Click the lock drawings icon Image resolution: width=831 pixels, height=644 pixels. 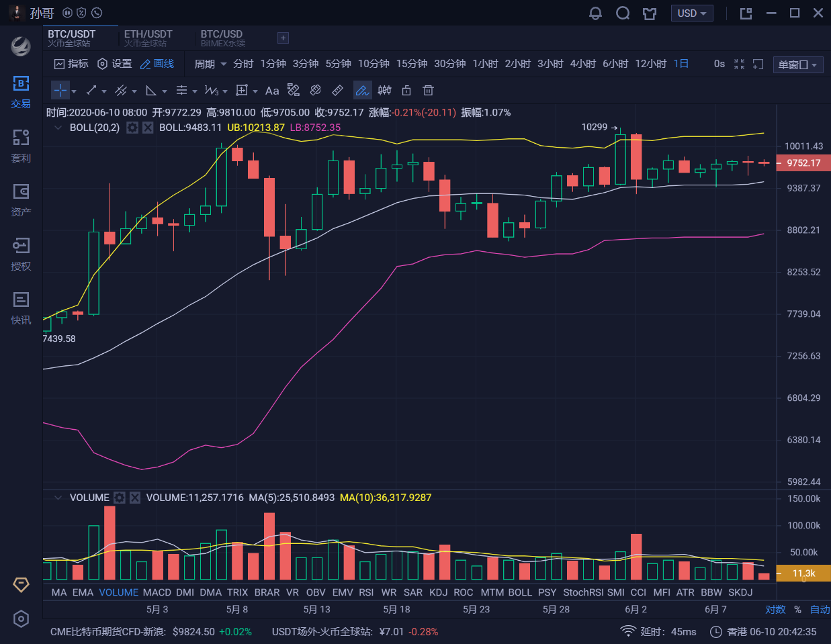click(406, 91)
